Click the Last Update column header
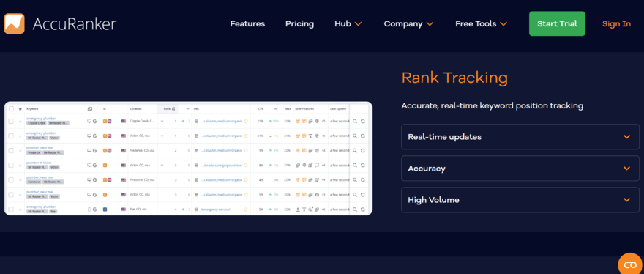This screenshot has height=274, width=644. pyautogui.click(x=338, y=109)
